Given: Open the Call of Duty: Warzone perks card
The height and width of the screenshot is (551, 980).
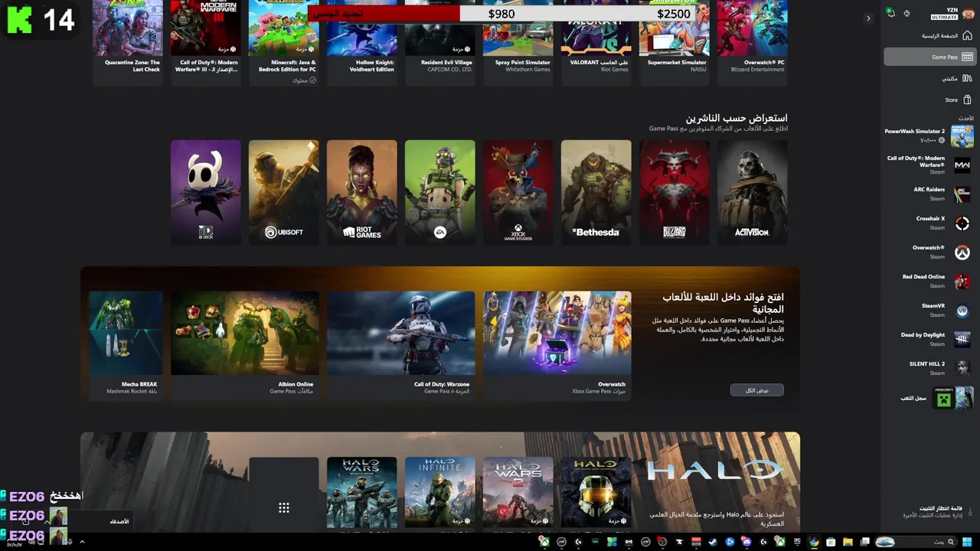Looking at the screenshot, I should tap(401, 344).
